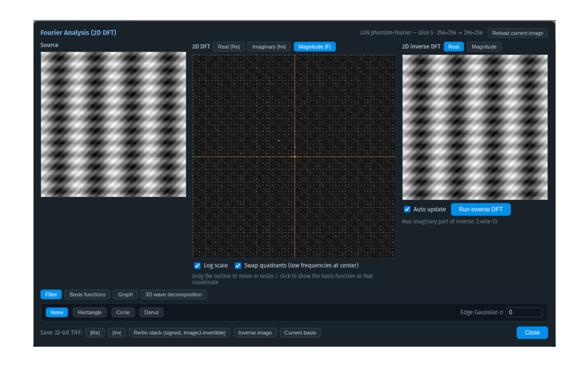Click 'Max imaginary part of inverse' text

coord(449,222)
